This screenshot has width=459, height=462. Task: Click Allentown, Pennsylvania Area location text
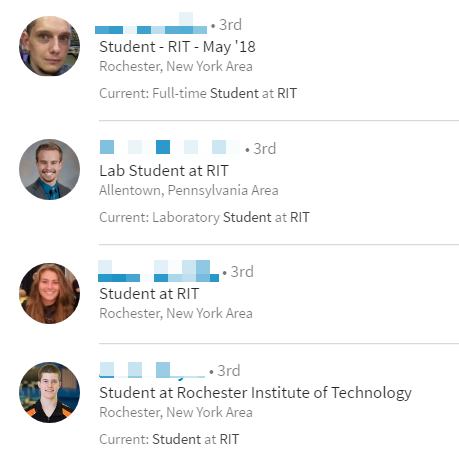[x=189, y=191]
